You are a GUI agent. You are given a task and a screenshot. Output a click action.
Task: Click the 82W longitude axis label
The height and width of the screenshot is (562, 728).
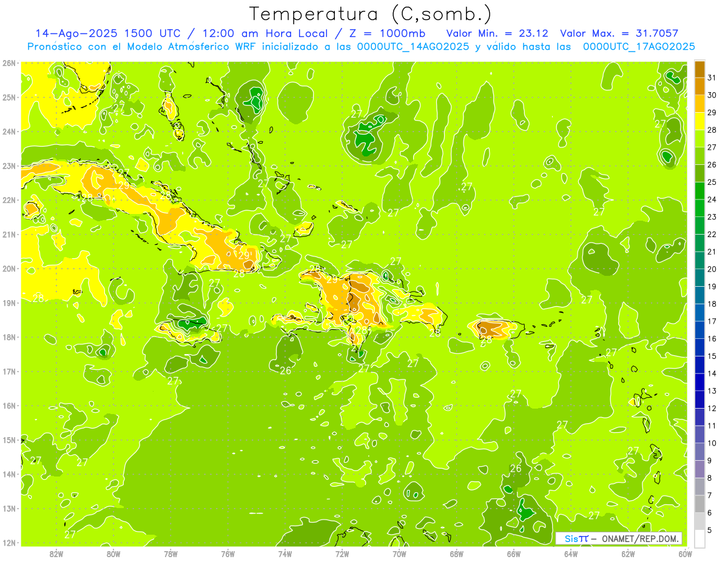tap(56, 554)
